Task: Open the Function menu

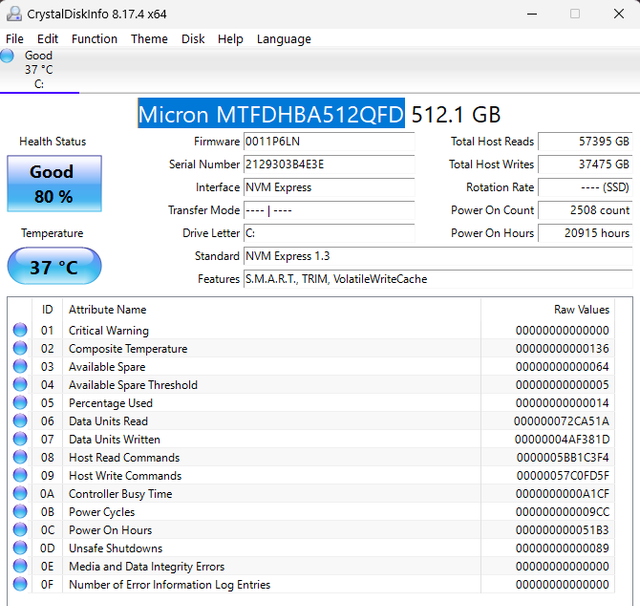Action: pos(94,39)
